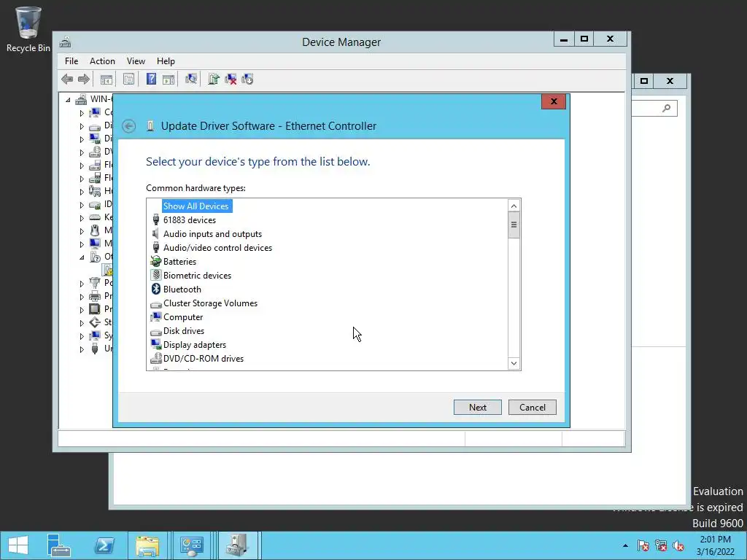Click the Update Driver Software toolbar icon
747x560 pixels.
(x=214, y=79)
